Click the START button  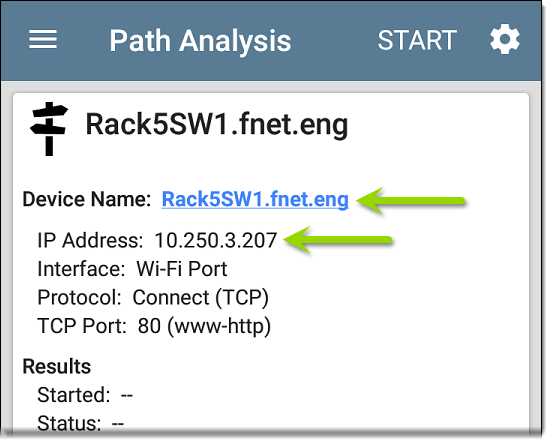(x=417, y=40)
